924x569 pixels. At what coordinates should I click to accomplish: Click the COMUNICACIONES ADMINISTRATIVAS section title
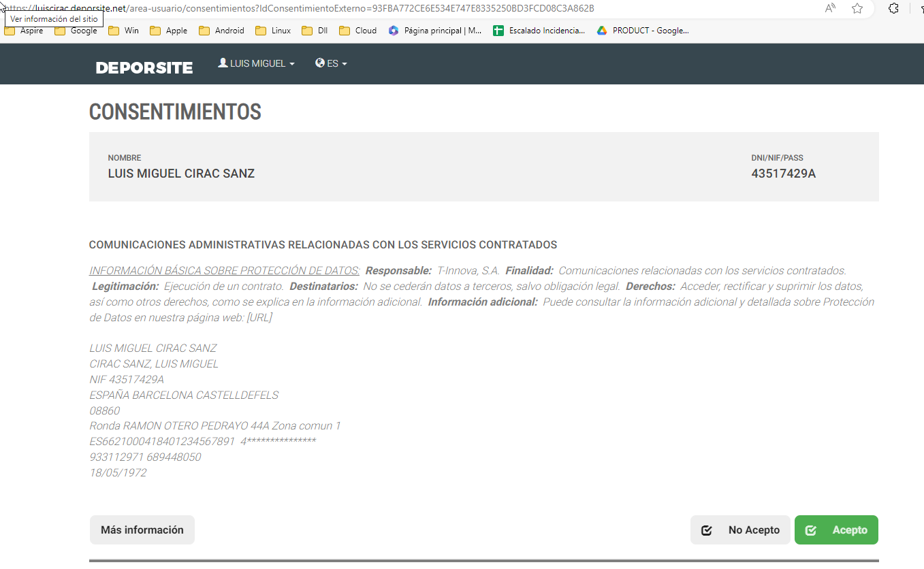(x=323, y=244)
